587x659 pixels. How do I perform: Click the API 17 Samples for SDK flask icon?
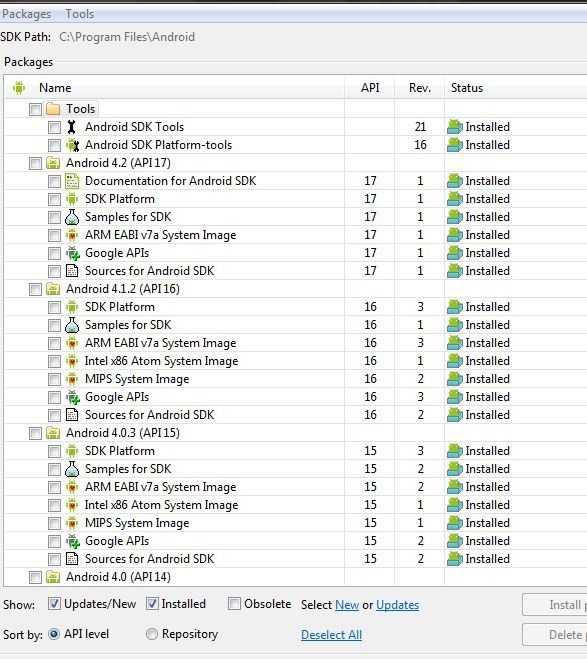click(x=72, y=217)
